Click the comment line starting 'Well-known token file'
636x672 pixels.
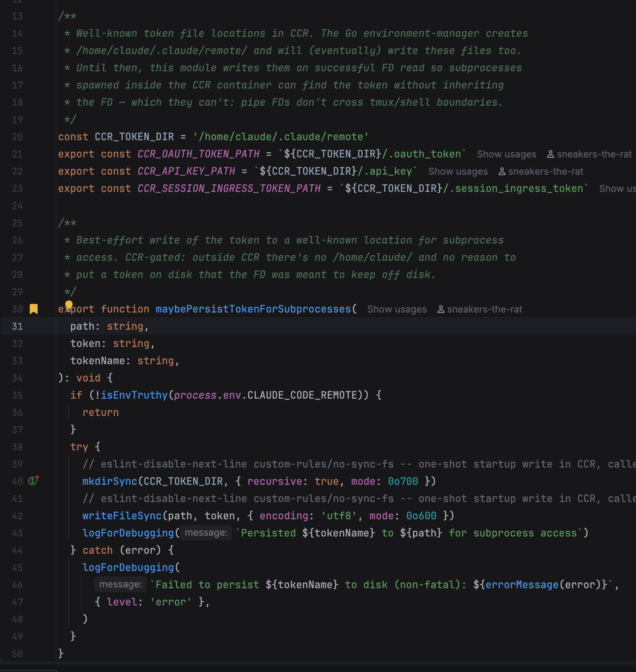(x=296, y=33)
